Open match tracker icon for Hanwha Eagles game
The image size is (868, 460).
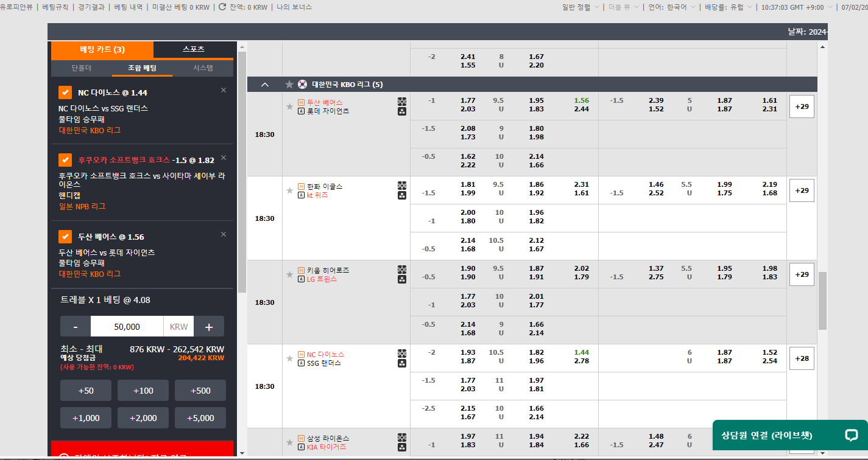click(402, 186)
